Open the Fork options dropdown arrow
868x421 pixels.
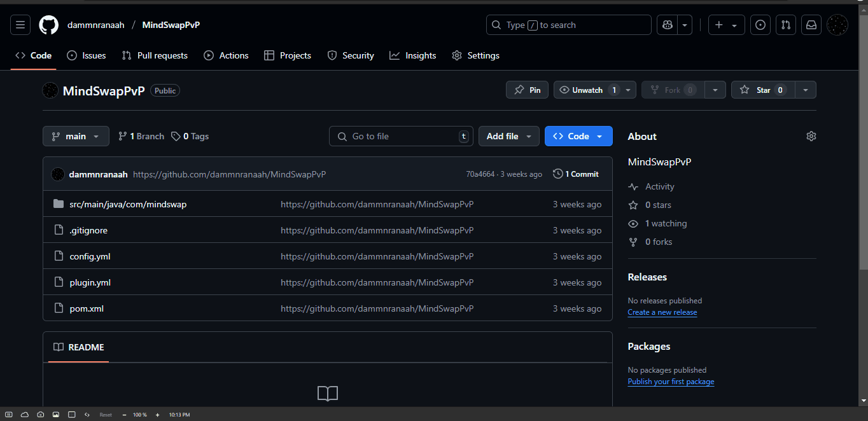[715, 90]
